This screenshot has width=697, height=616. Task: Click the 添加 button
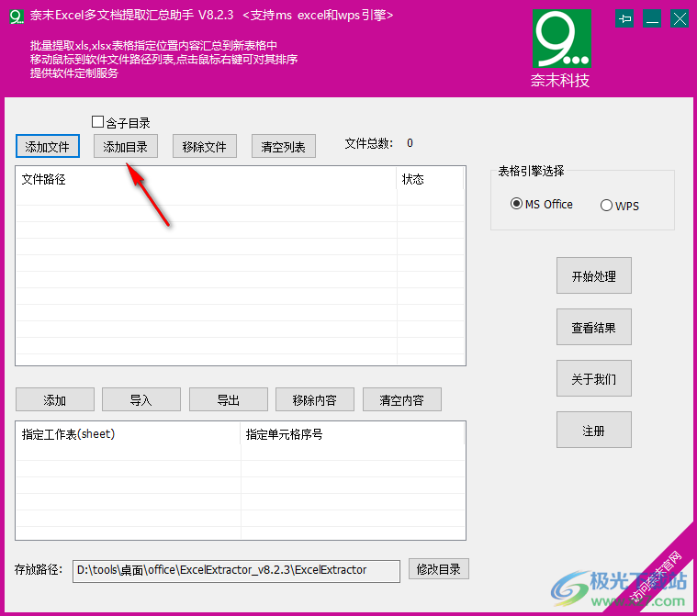click(55, 399)
